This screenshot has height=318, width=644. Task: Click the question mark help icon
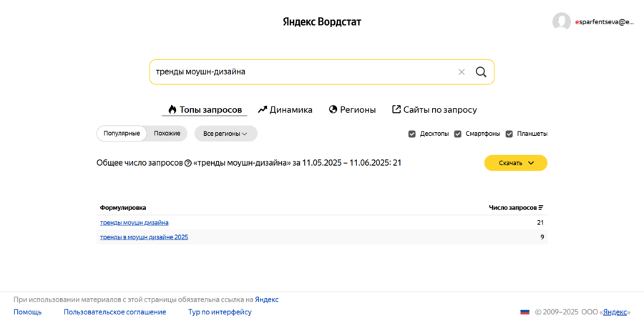(x=188, y=164)
